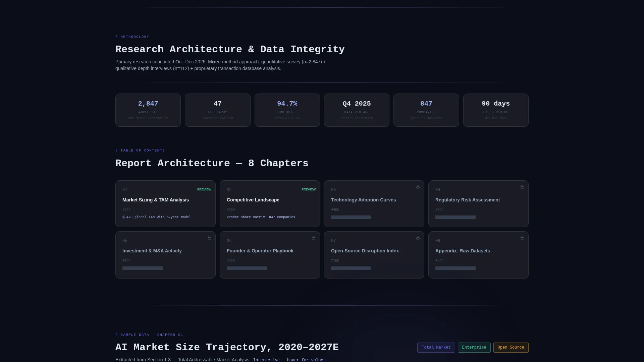Click the redacted summary bar in chapter 06
The image size is (644, 362).
coord(247,268)
